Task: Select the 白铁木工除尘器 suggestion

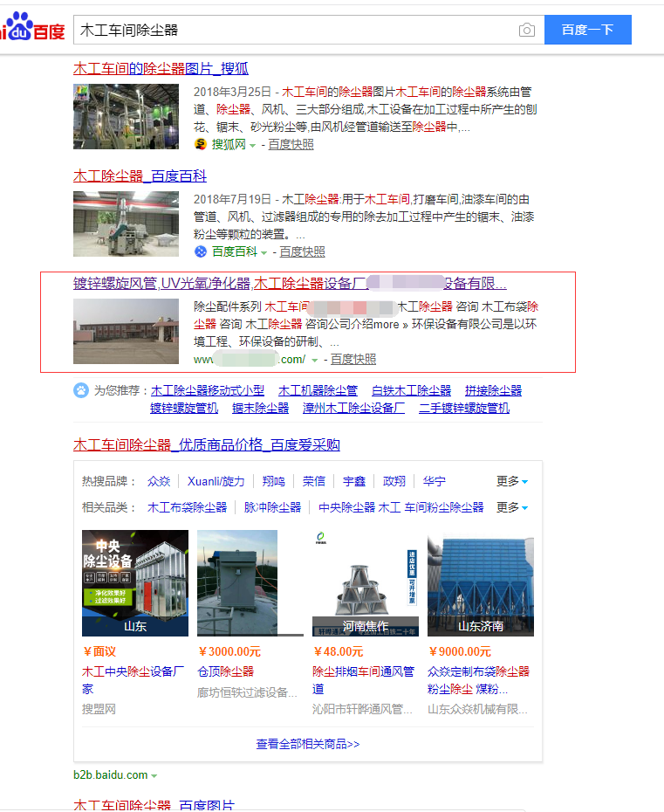Action: click(412, 390)
